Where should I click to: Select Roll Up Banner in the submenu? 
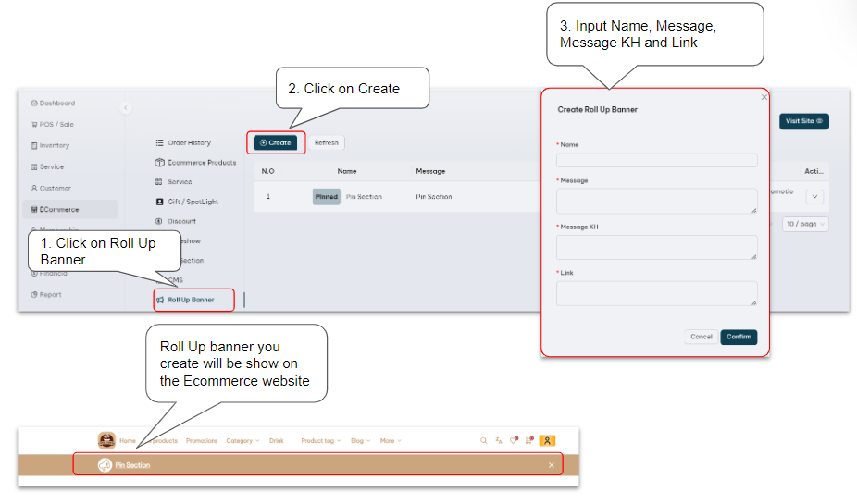tap(191, 300)
